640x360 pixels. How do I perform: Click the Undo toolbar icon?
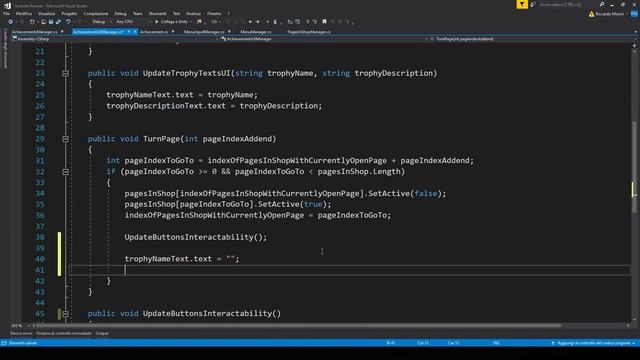coord(68,22)
